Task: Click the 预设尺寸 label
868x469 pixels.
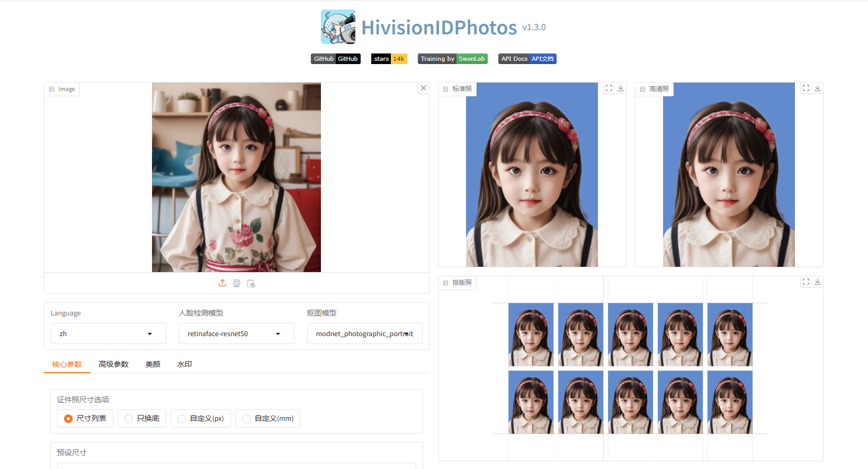Action: pyautogui.click(x=71, y=453)
